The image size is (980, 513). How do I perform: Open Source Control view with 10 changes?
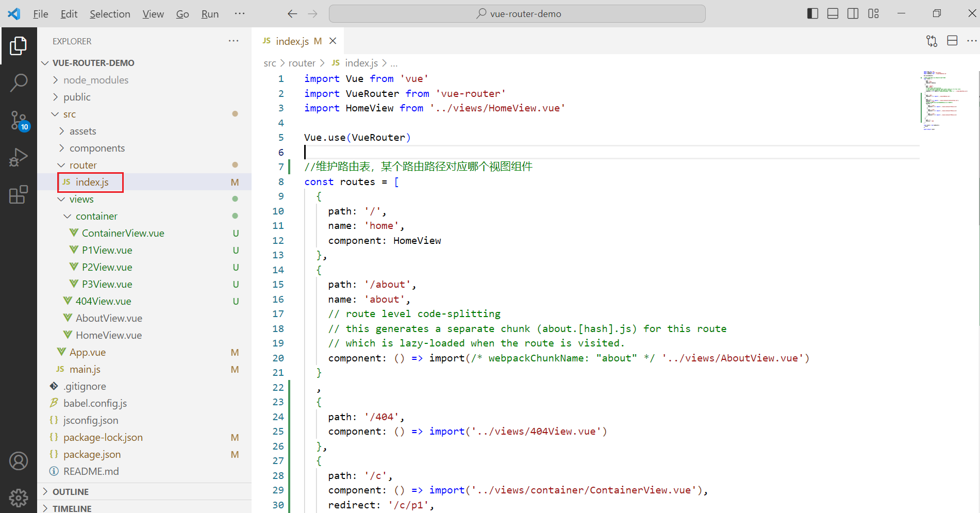click(19, 120)
